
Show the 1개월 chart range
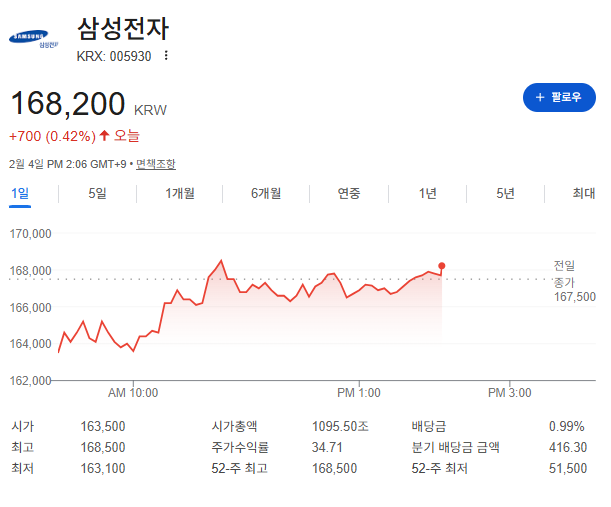coord(180,193)
